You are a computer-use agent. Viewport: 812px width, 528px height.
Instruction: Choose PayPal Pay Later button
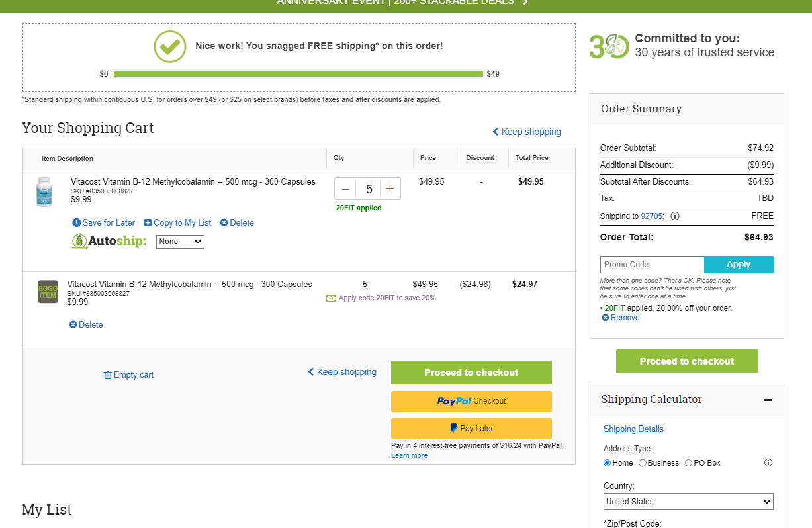pyautogui.click(x=471, y=429)
